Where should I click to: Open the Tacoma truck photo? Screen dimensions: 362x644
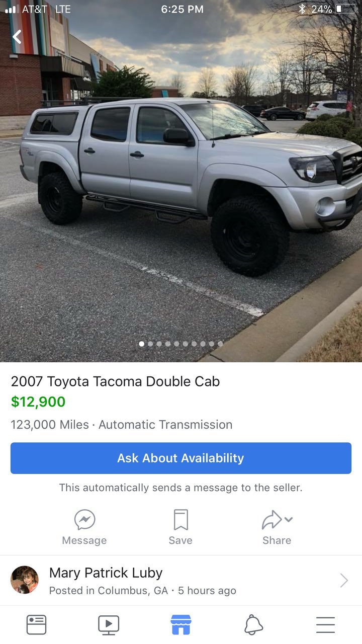[x=181, y=181]
